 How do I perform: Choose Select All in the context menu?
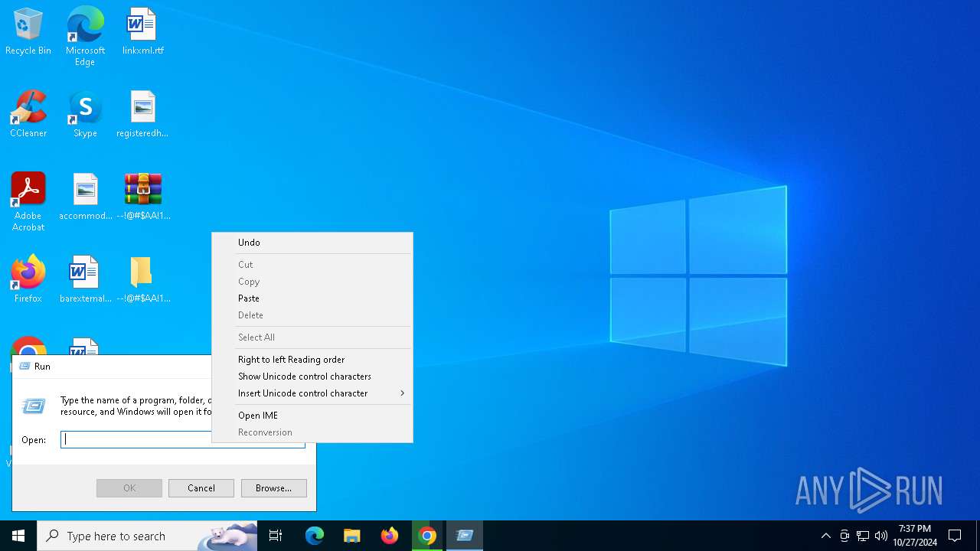(312, 337)
